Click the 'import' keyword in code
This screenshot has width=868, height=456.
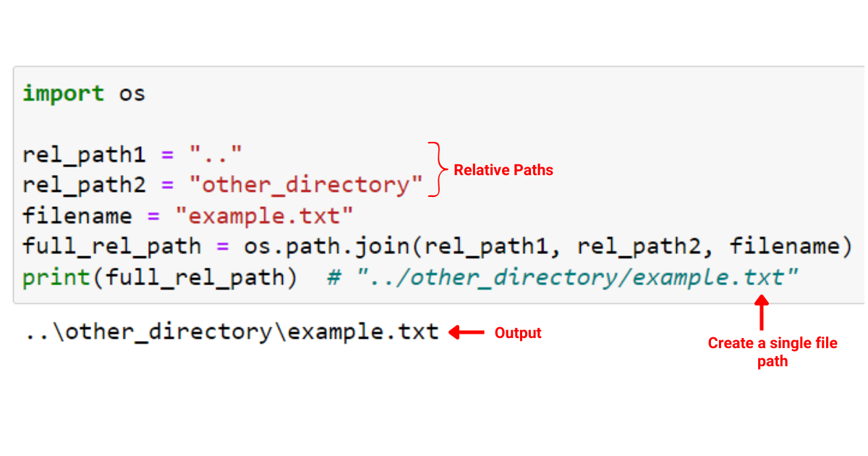(63, 93)
